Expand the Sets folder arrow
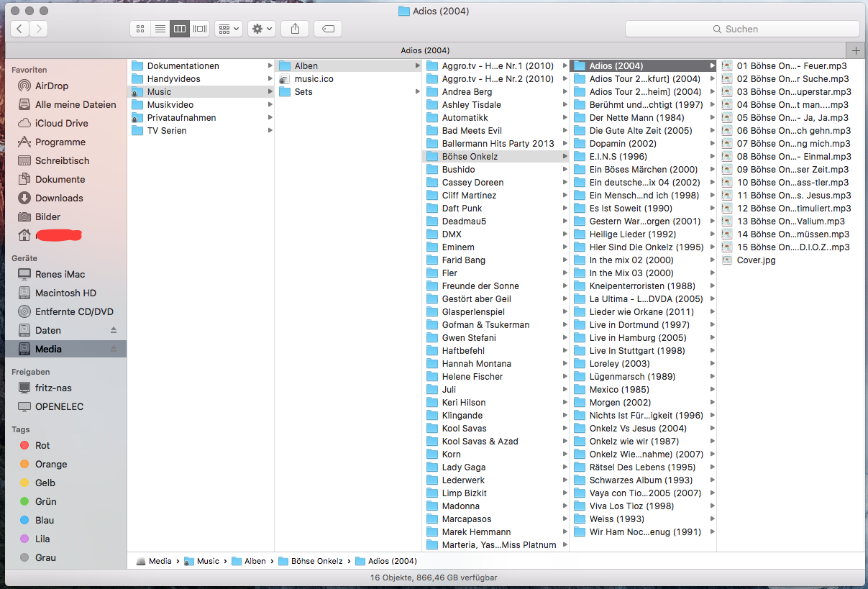 (x=417, y=92)
